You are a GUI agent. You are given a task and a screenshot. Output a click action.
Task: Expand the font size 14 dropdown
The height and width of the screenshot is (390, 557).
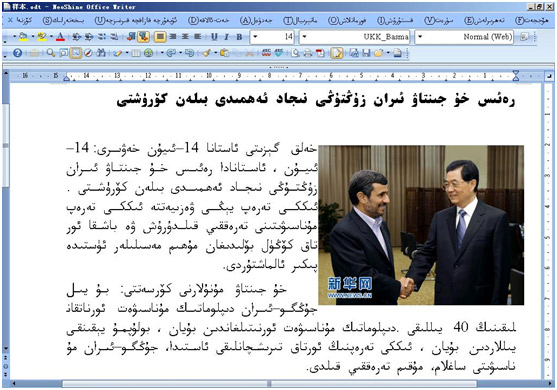255,37
